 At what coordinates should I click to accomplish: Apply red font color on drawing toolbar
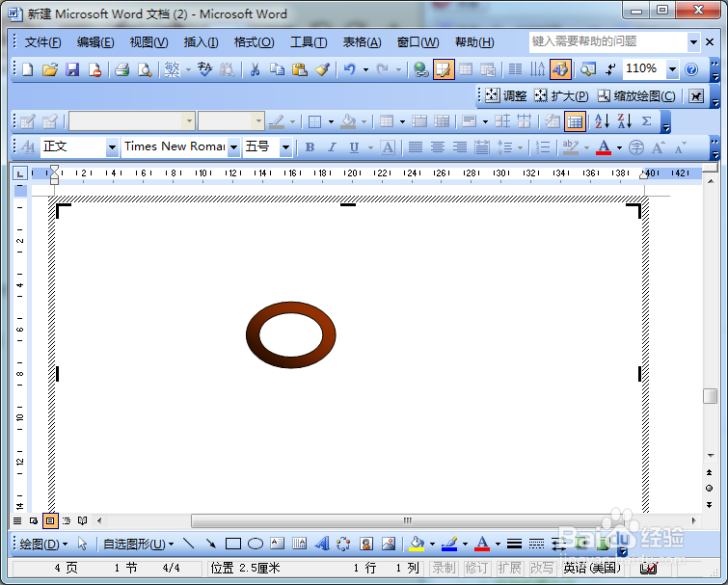point(482,544)
